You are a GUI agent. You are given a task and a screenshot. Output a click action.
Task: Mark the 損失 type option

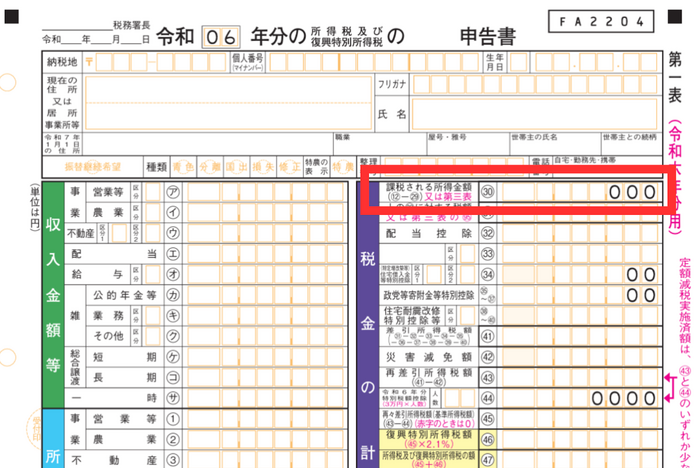coord(263,167)
